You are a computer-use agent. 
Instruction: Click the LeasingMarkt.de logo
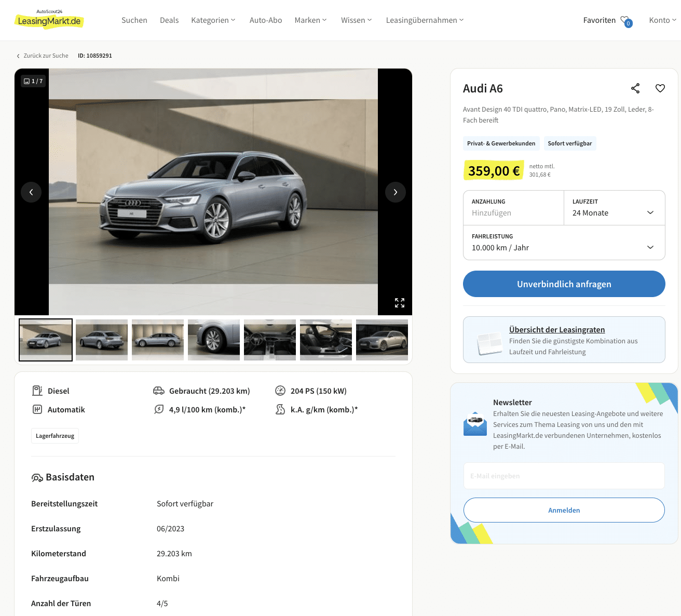point(49,19)
